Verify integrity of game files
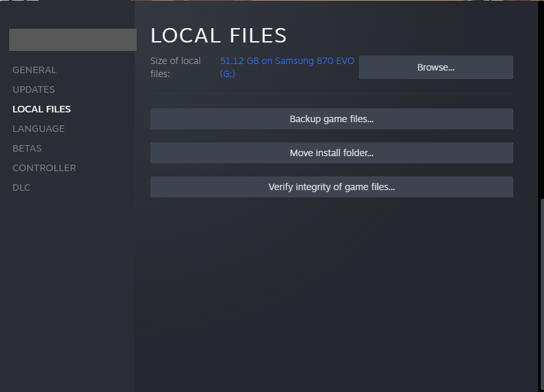 tap(331, 187)
